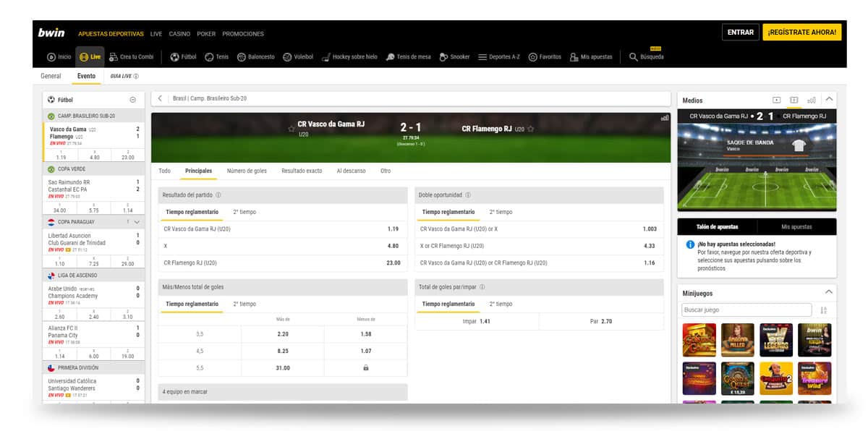Open Búsqueda search
Screen dimensions: 868x431
coord(647,56)
